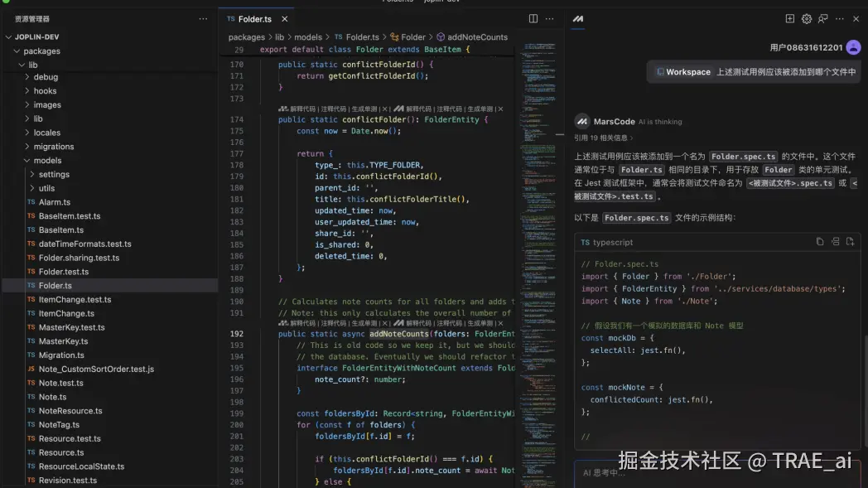Copy the typescript code block
The height and width of the screenshot is (488, 868).
[x=820, y=242]
